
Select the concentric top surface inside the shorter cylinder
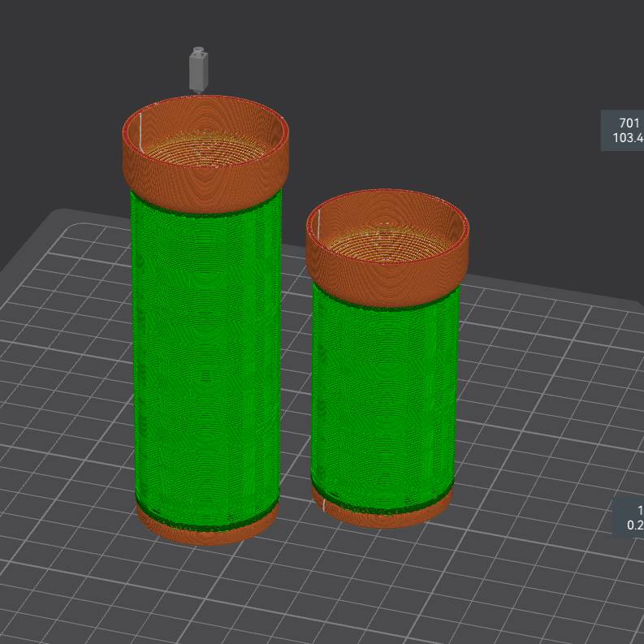click(387, 241)
